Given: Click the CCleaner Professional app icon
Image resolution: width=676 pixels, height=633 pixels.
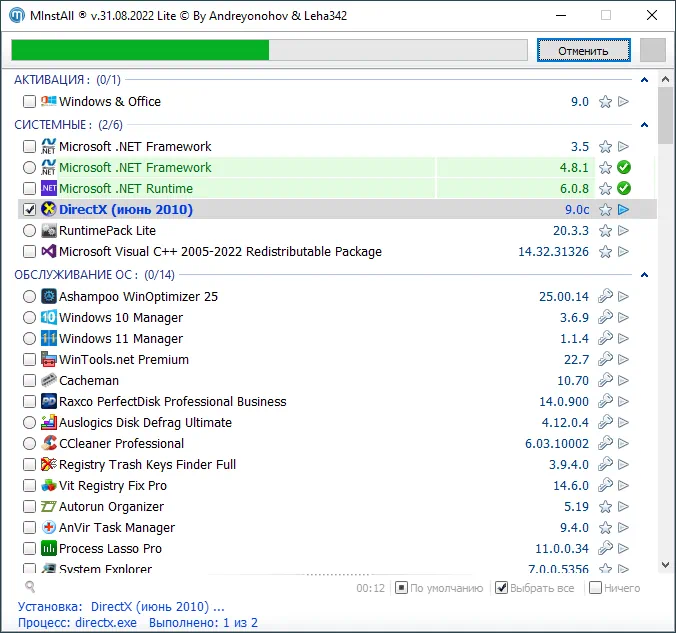Looking at the screenshot, I should click(49, 444).
